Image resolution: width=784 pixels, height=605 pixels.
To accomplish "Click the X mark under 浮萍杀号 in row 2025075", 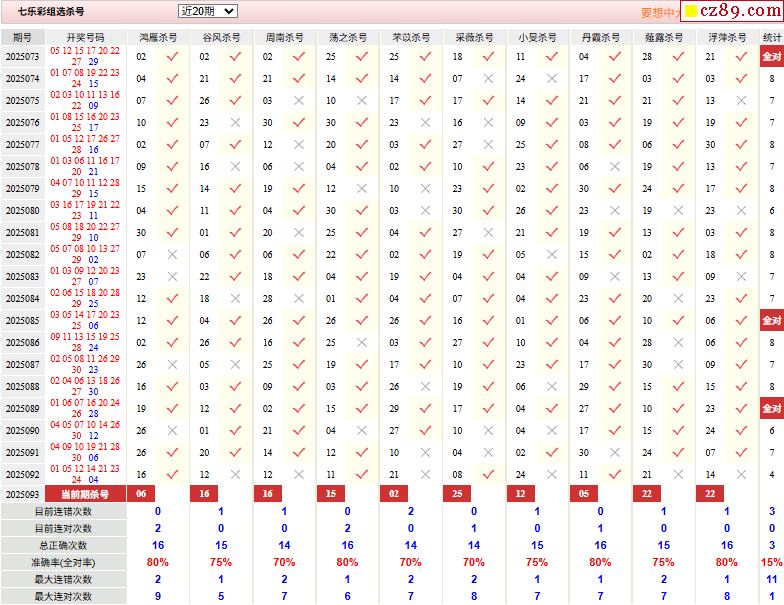I will tap(742, 100).
